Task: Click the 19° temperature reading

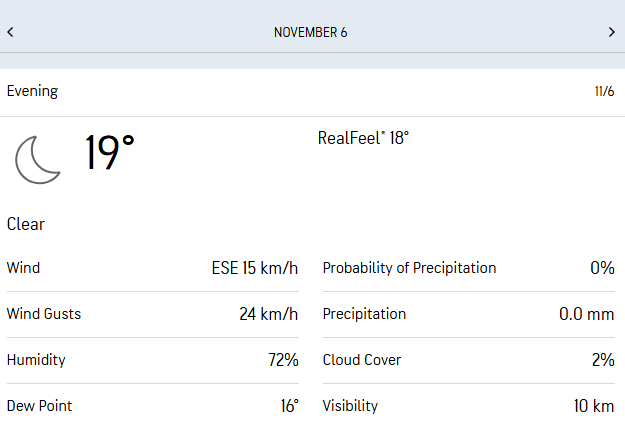Action: [109, 154]
